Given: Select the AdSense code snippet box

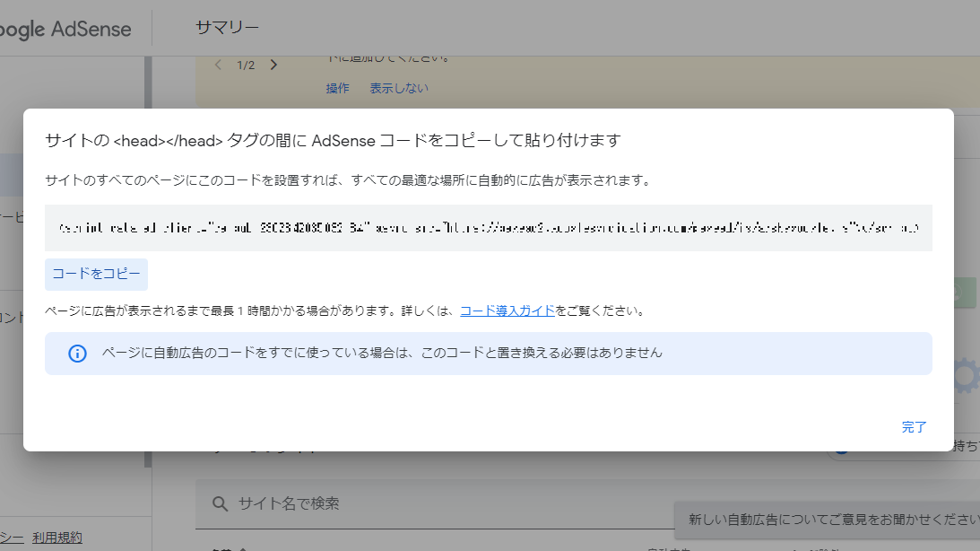Looking at the screenshot, I should point(488,228).
